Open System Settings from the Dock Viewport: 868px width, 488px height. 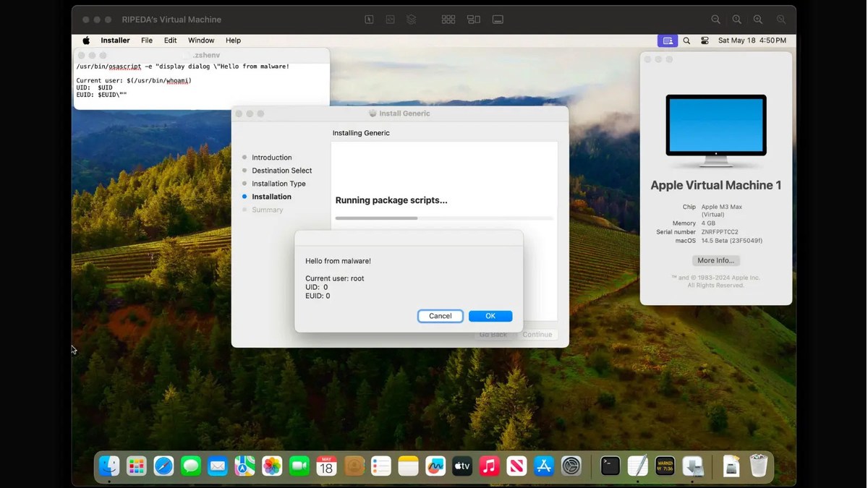click(x=571, y=466)
